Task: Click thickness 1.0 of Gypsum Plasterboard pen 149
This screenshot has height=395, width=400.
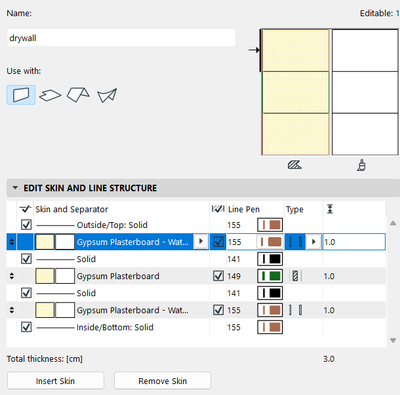Action: [x=329, y=276]
